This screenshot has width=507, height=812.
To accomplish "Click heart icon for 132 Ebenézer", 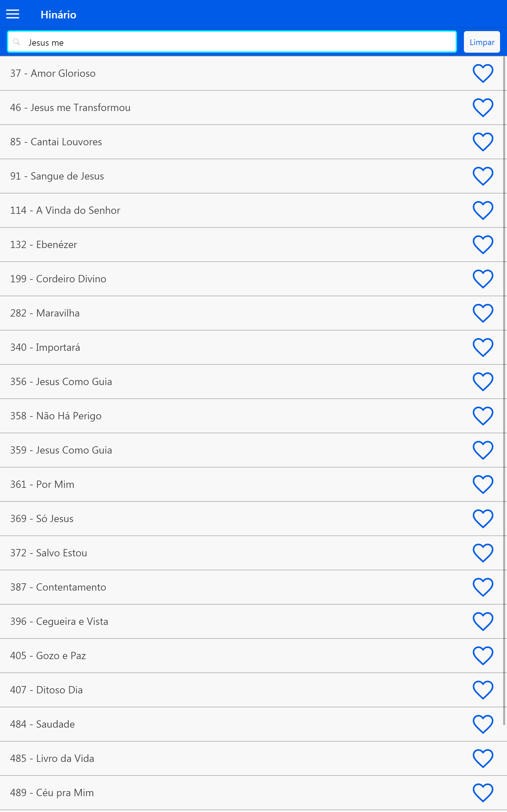I will click(x=483, y=244).
